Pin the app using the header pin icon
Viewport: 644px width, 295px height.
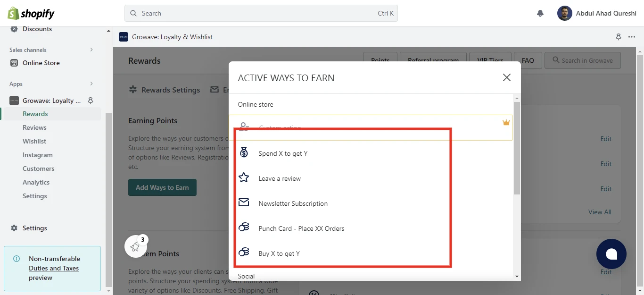click(619, 37)
